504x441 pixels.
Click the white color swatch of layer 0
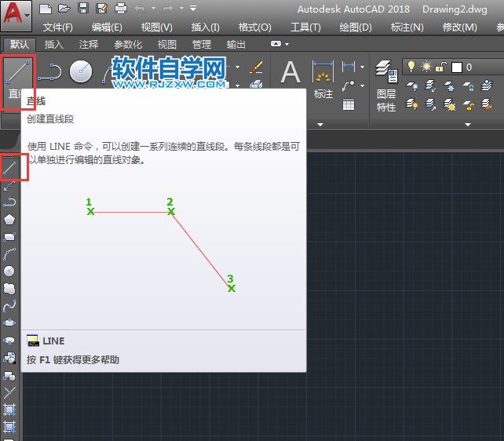[x=457, y=67]
